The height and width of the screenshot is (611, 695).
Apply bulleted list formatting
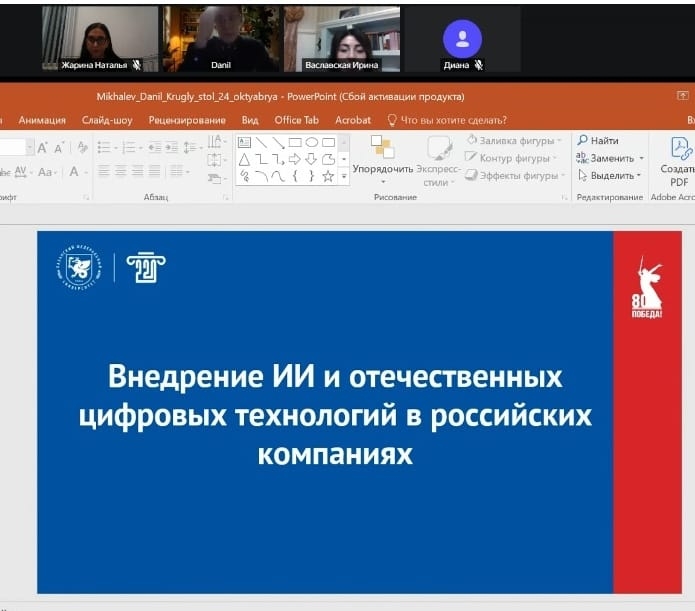pyautogui.click(x=104, y=147)
